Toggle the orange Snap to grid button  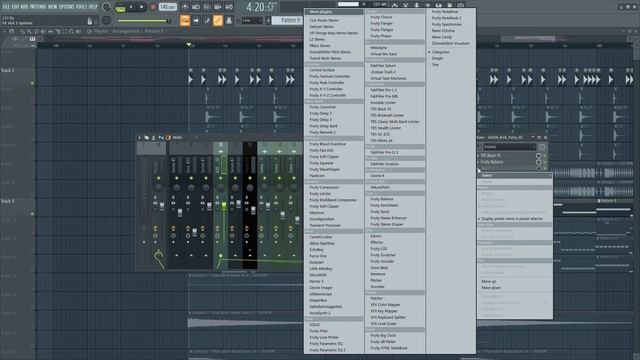coord(185,20)
